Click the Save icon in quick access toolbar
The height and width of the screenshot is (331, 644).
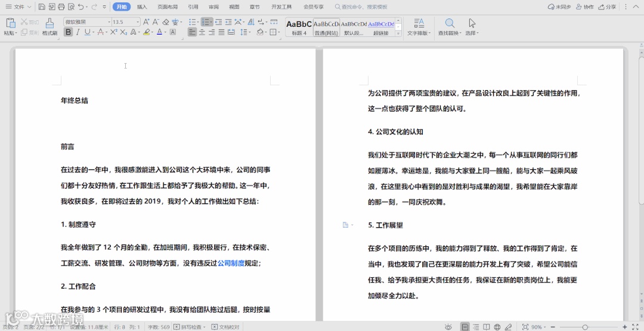pyautogui.click(x=42, y=7)
